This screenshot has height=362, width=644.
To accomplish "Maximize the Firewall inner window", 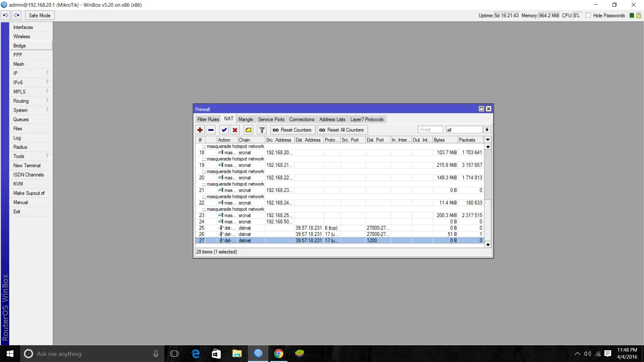I will tap(481, 109).
